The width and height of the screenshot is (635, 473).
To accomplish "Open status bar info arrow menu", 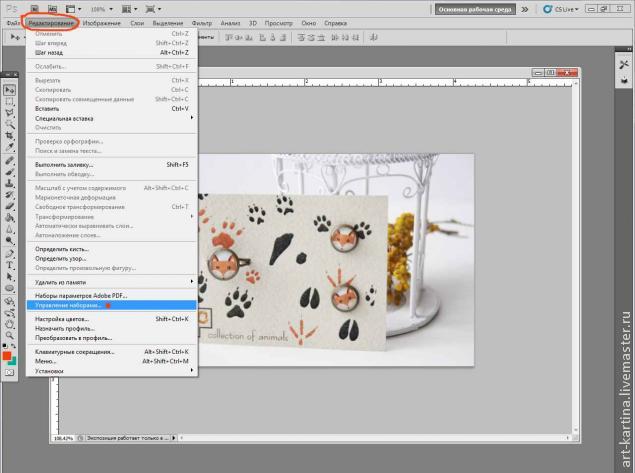I will tap(174, 438).
